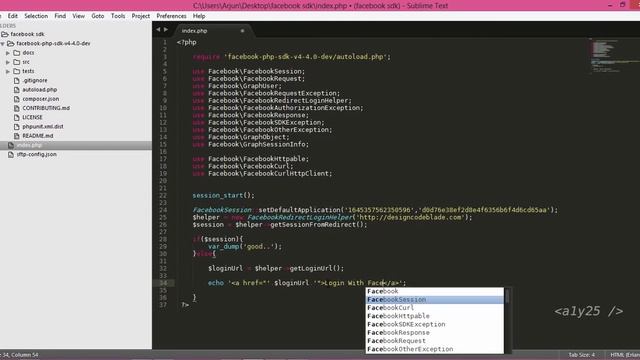The width and height of the screenshot is (640, 360).
Task: Go to next tab with right arrow
Action: click(x=166, y=29)
